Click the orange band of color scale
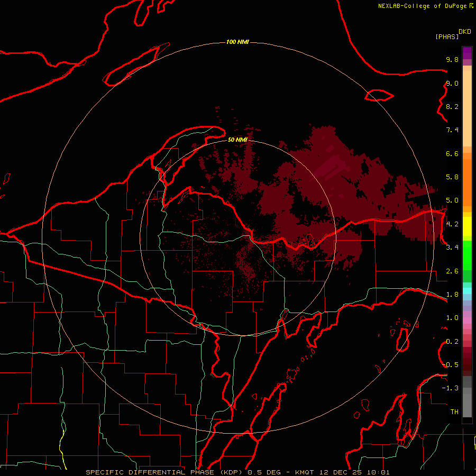The width and height of the screenshot is (476, 476). 467,182
